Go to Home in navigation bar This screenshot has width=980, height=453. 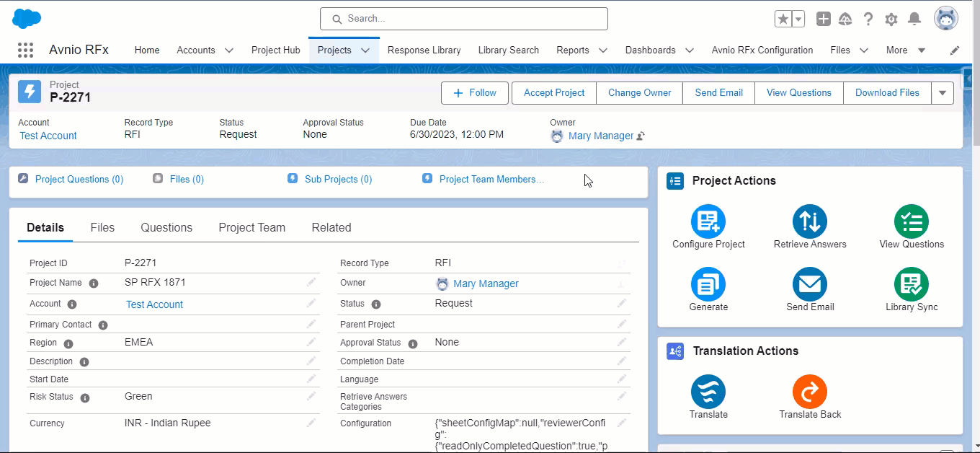tap(147, 50)
